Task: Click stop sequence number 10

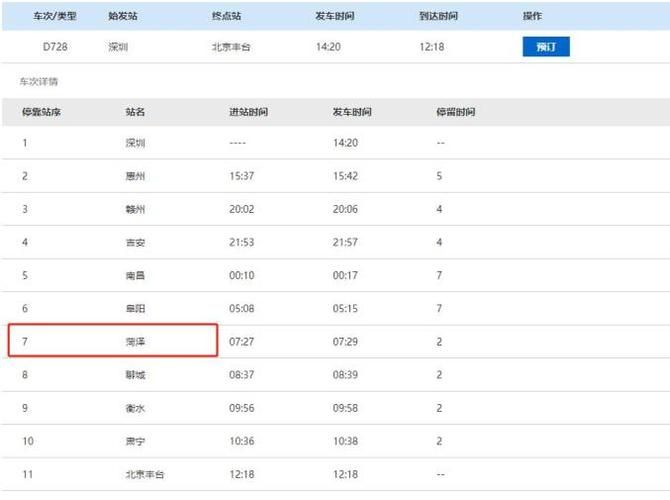Action: 28,441
